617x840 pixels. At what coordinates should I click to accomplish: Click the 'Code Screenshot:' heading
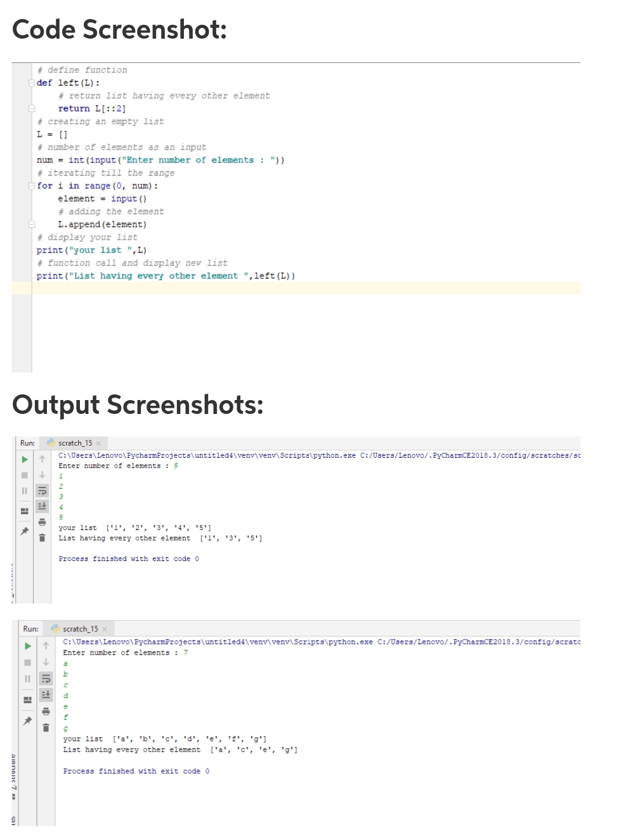point(120,29)
